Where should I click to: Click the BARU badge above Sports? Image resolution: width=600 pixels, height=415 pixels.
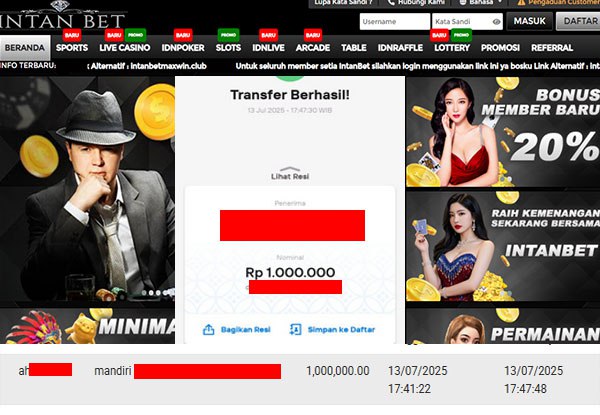pyautogui.click(x=72, y=35)
